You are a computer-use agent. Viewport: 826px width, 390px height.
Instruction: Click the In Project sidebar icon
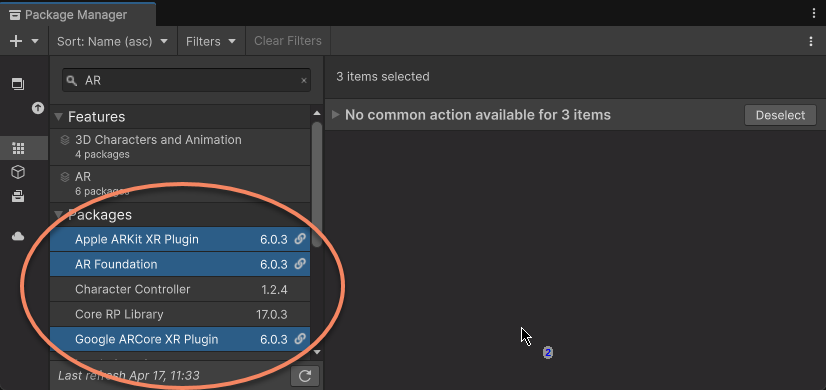click(x=18, y=84)
